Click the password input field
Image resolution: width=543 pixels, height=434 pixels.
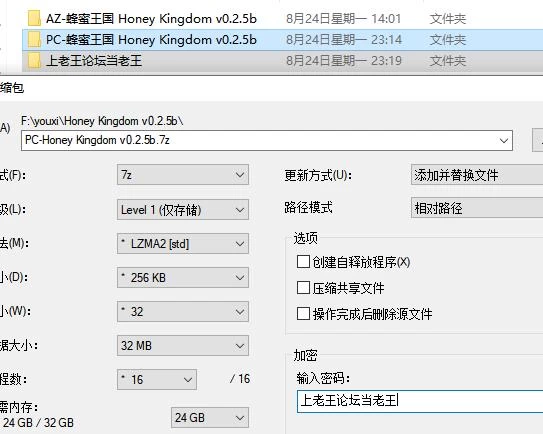pos(420,401)
